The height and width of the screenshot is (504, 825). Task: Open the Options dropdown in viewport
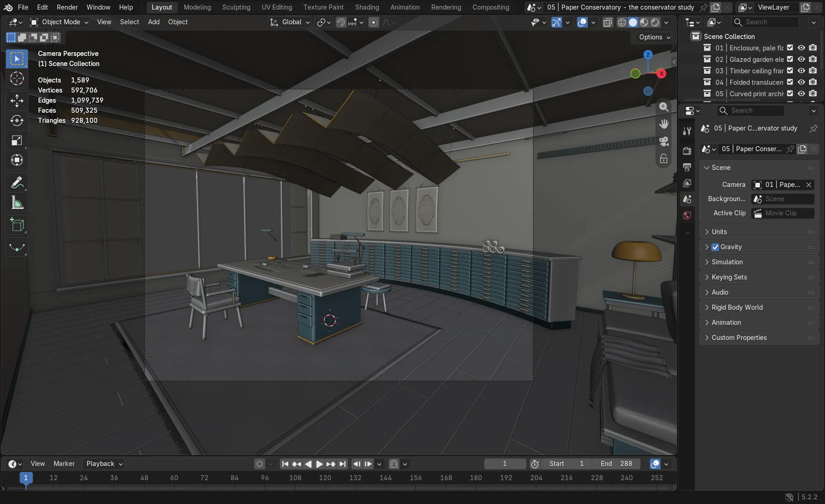[654, 37]
